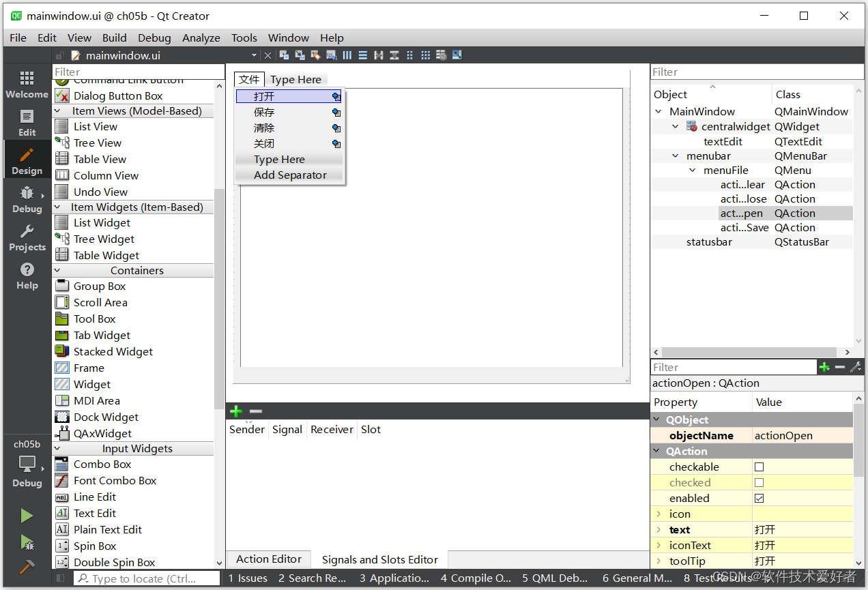Collapse the MainWindow tree node
868x590 pixels.
[659, 112]
